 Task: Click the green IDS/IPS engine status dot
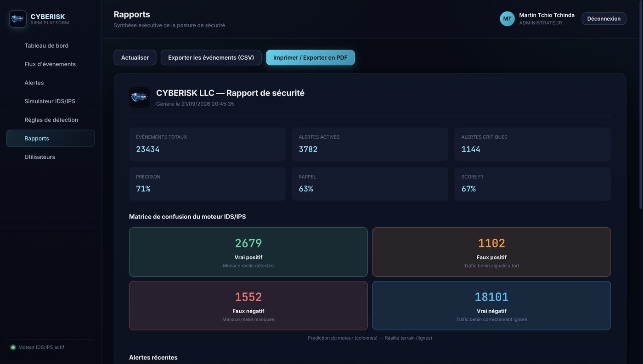click(13, 347)
